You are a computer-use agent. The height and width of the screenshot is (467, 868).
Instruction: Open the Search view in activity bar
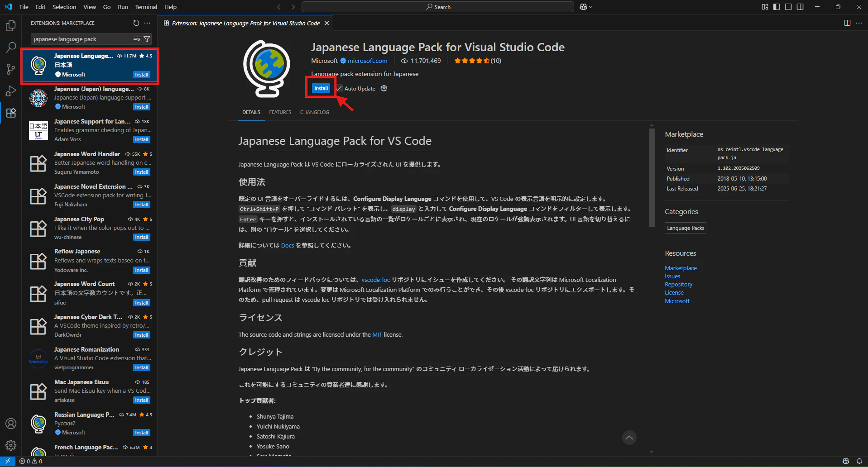(x=11, y=48)
